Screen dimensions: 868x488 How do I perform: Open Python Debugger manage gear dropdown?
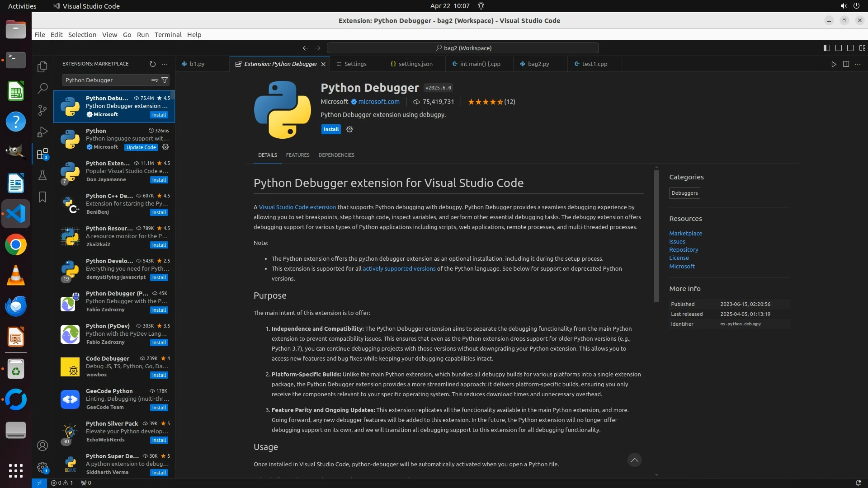(349, 129)
